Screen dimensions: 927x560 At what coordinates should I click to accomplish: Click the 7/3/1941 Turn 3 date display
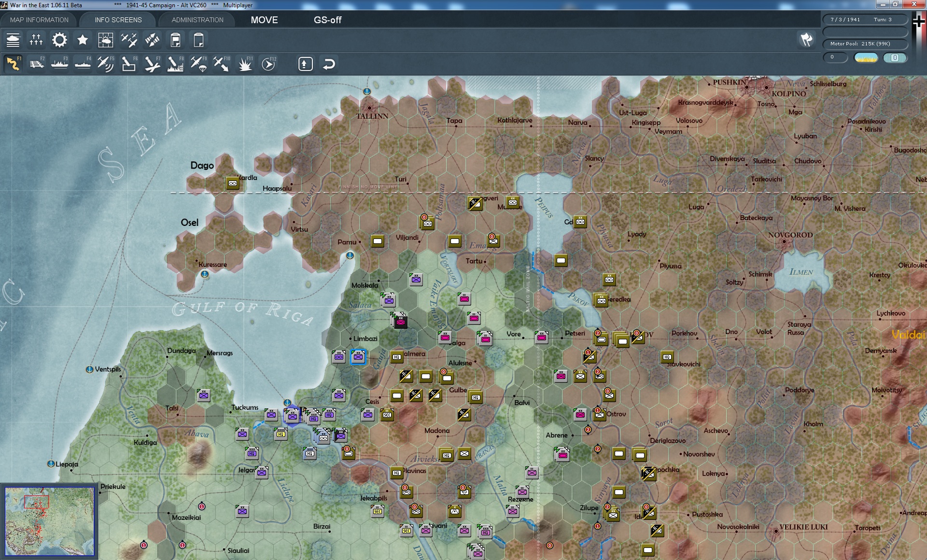(865, 20)
